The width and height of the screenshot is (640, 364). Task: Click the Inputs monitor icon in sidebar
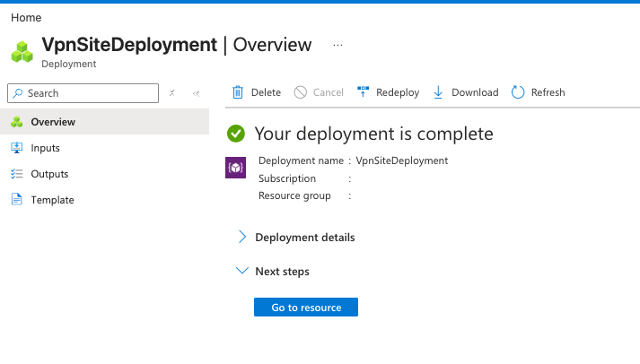tap(17, 148)
